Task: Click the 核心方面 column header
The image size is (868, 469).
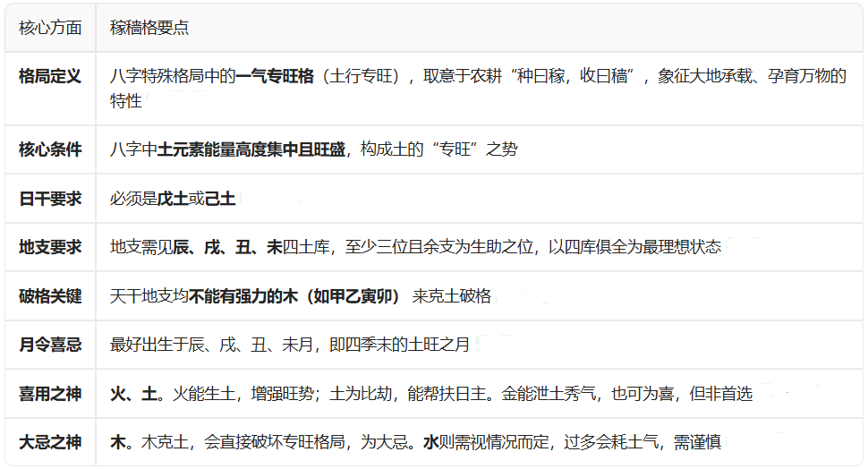Action: click(x=50, y=28)
